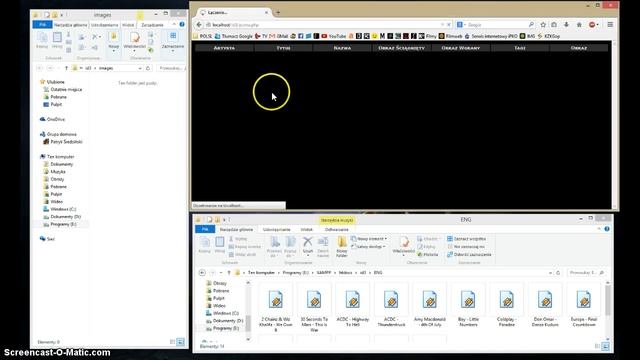Open a new Firefox tab
Image resolution: width=640 pixels, height=360 pixels.
point(278,12)
